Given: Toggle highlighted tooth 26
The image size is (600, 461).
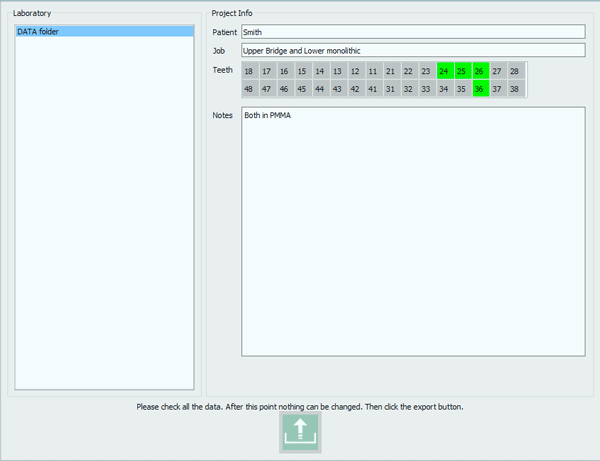Looking at the screenshot, I should tap(480, 71).
